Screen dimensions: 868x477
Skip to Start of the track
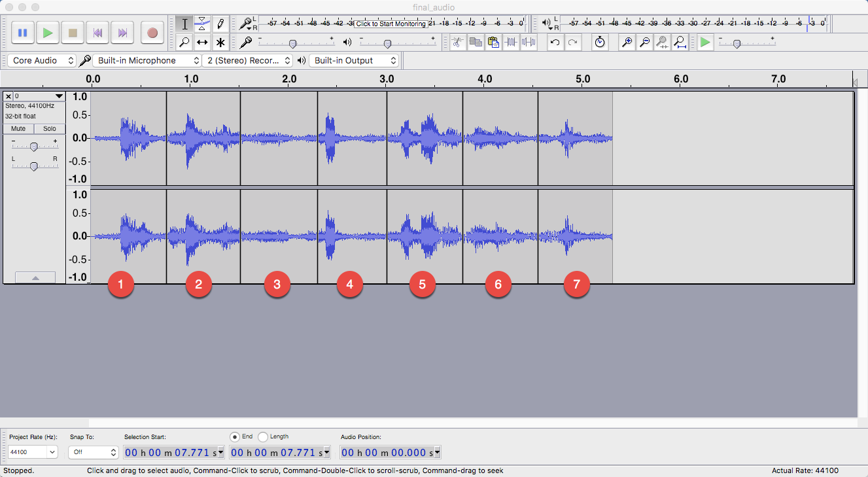coord(97,32)
